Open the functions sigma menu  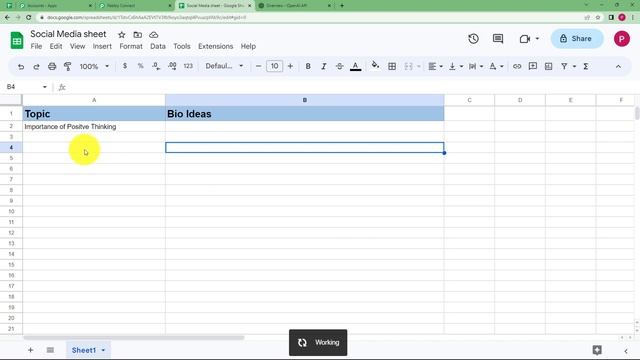coord(586,66)
